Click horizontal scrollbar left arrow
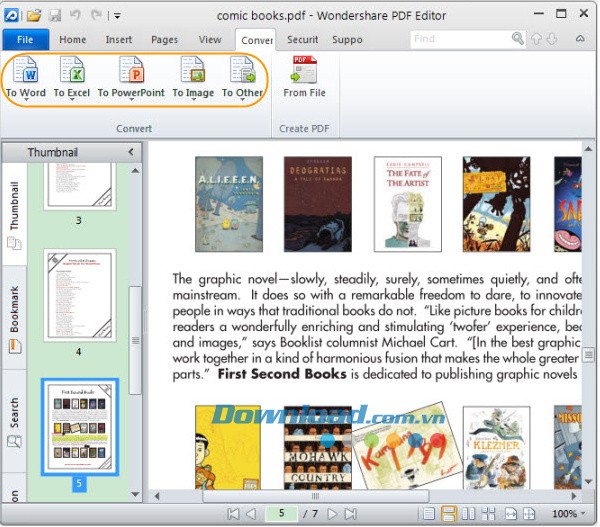600x527 pixels. pyautogui.click(x=157, y=496)
